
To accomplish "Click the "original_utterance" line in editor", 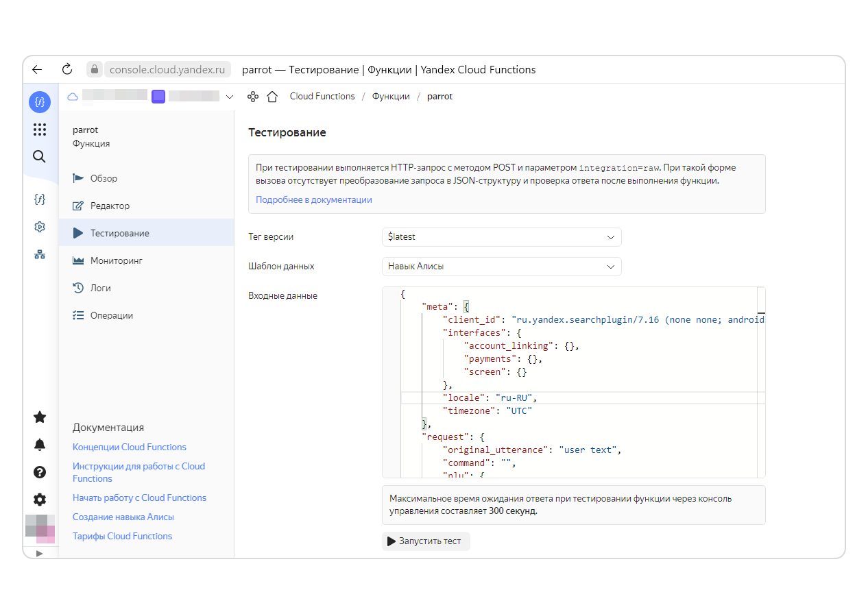I will 532,450.
